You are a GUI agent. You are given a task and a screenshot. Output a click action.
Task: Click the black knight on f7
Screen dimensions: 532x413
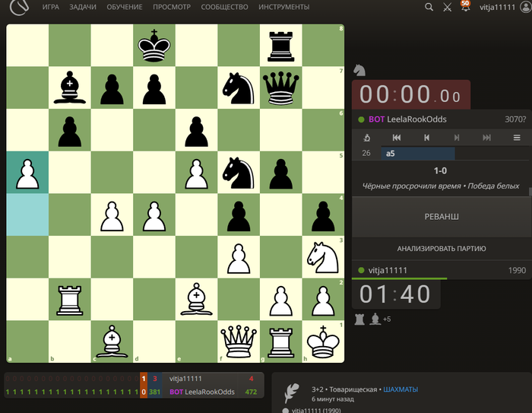[239, 88]
